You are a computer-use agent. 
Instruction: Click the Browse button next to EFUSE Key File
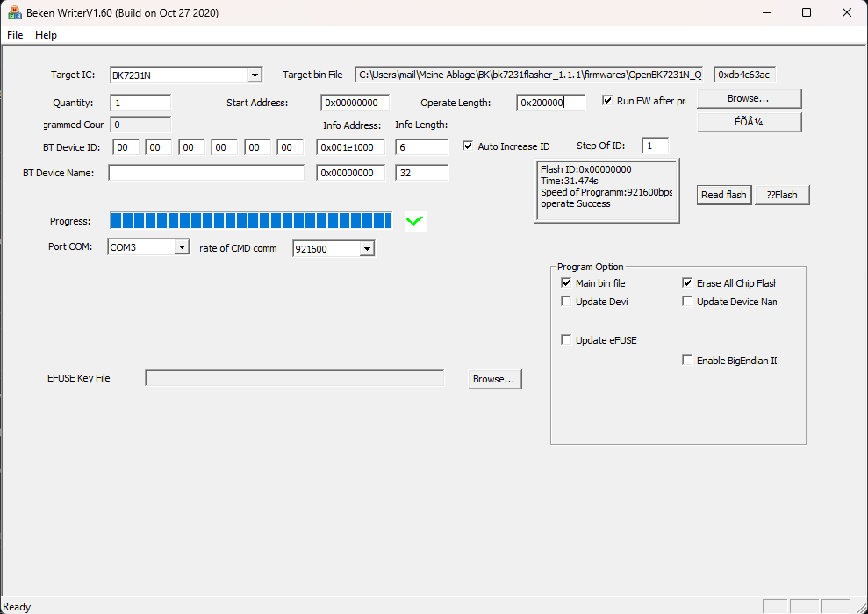[494, 378]
